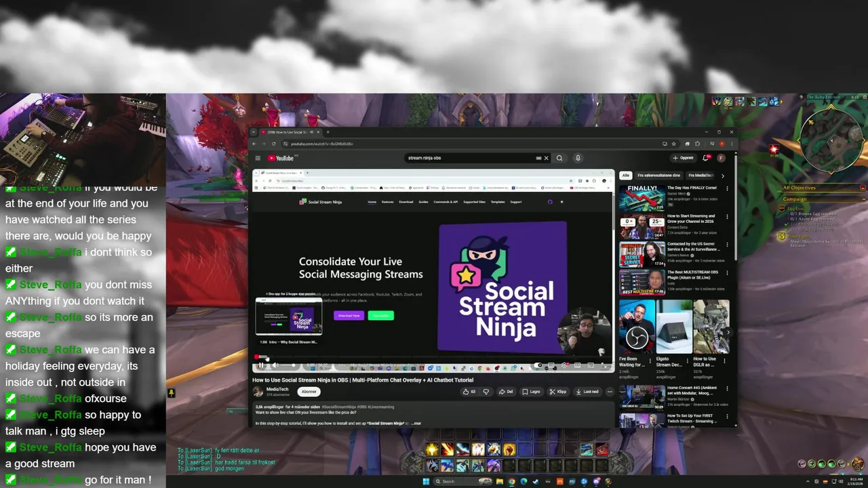Click the #SocialStreamNinja hashtag link
Viewport: 868px width, 488px height.
click(x=339, y=407)
